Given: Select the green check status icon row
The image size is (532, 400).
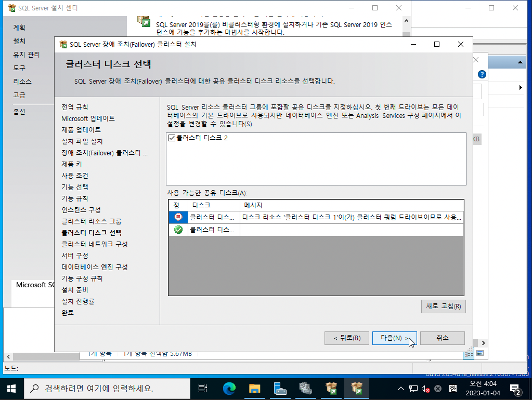Looking at the screenshot, I should click(178, 230).
